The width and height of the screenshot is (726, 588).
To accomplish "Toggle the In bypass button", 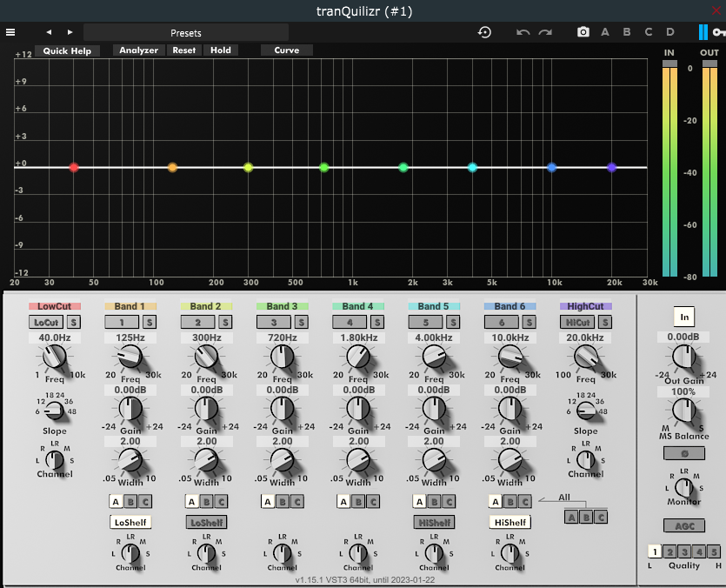I will pyautogui.click(x=684, y=317).
